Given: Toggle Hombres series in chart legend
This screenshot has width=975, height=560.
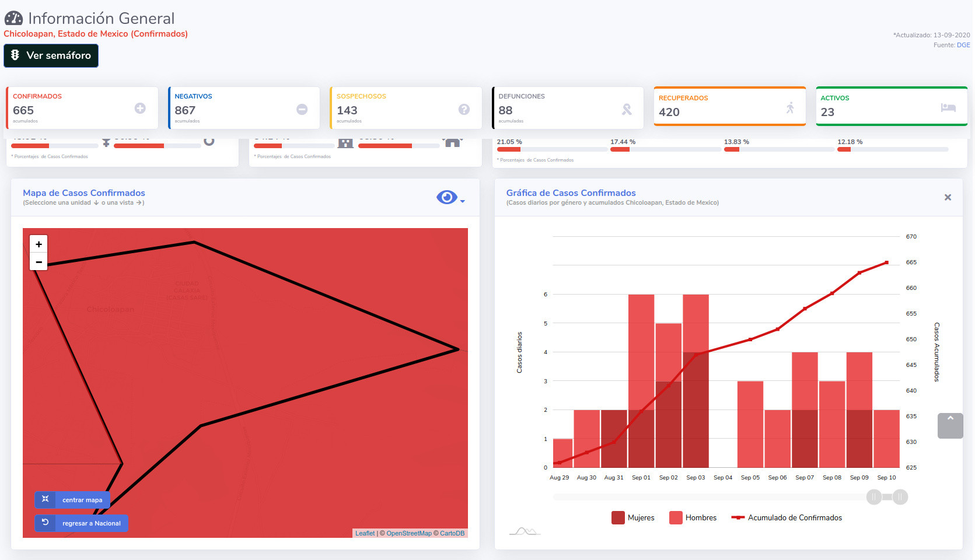Looking at the screenshot, I should coord(693,517).
